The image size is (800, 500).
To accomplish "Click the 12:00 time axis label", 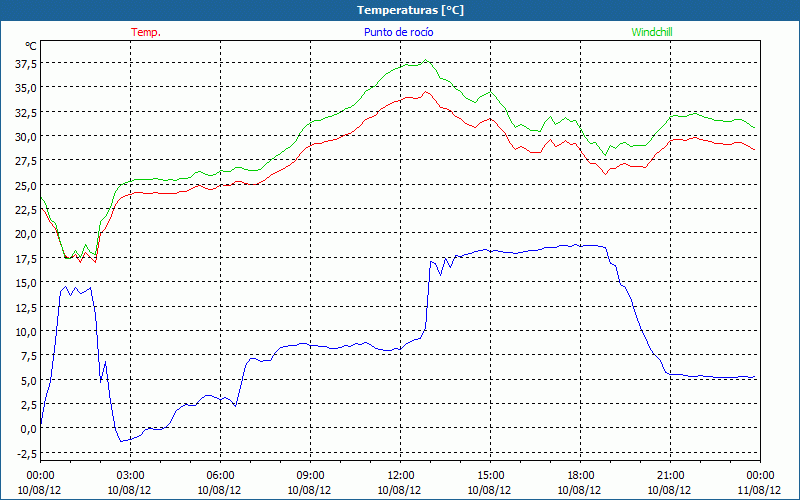I will tap(401, 476).
